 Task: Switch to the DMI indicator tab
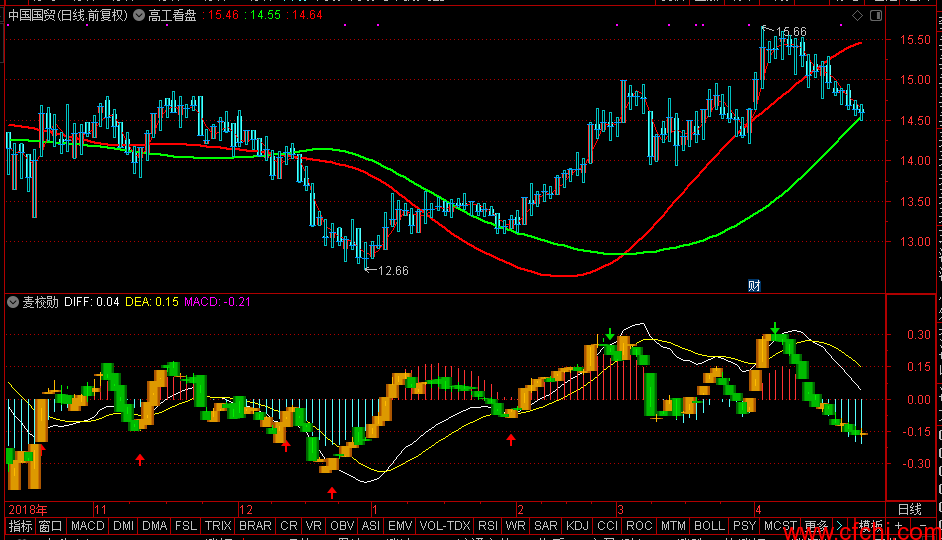tap(123, 526)
